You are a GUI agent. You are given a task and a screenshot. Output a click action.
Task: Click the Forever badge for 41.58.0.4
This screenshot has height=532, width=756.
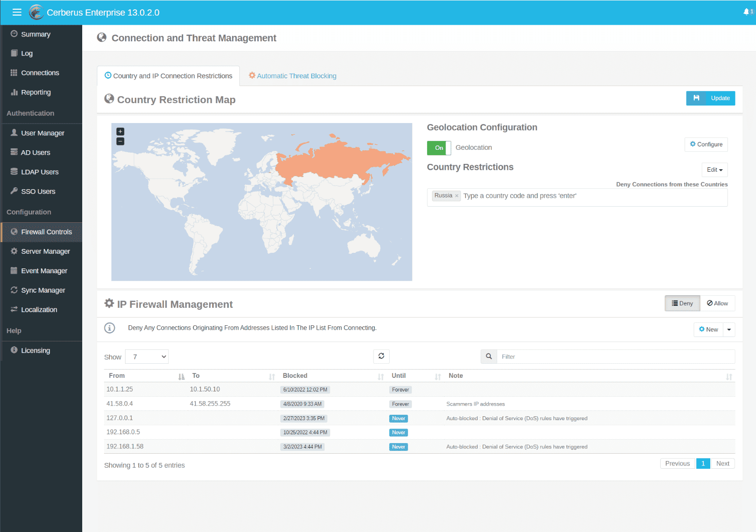pyautogui.click(x=400, y=404)
